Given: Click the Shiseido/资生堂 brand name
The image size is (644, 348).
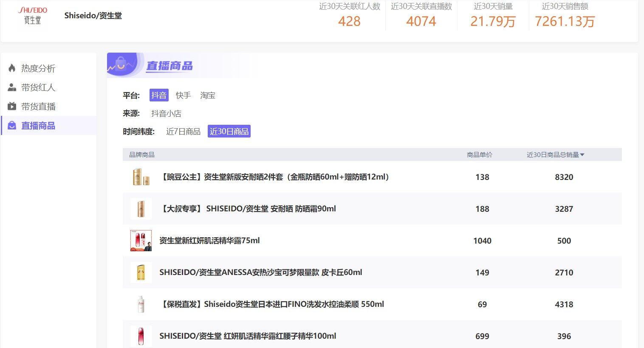Looking at the screenshot, I should [x=93, y=16].
